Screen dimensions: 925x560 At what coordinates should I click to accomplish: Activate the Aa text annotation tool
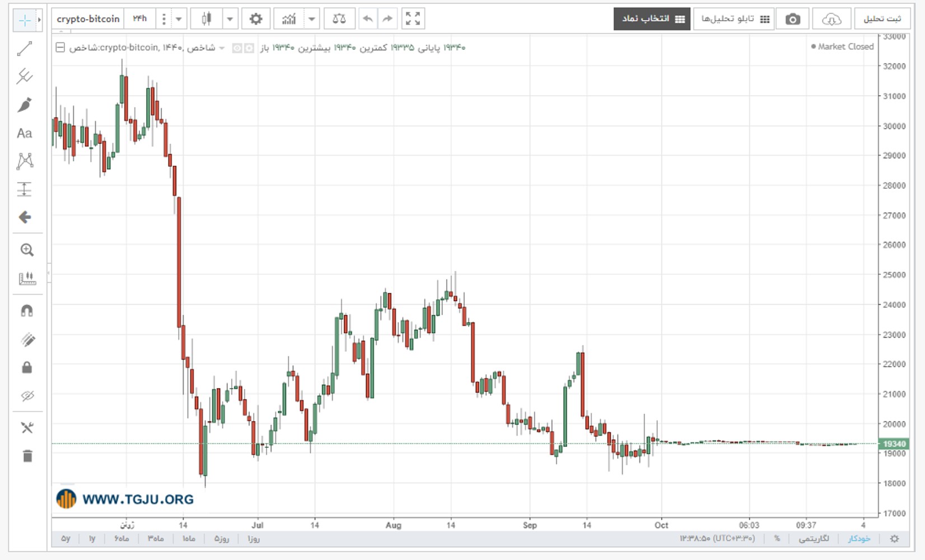(25, 133)
